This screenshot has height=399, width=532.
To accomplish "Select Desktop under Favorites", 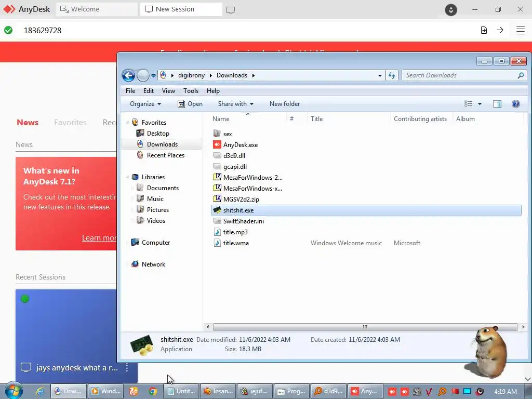I will pyautogui.click(x=158, y=134).
